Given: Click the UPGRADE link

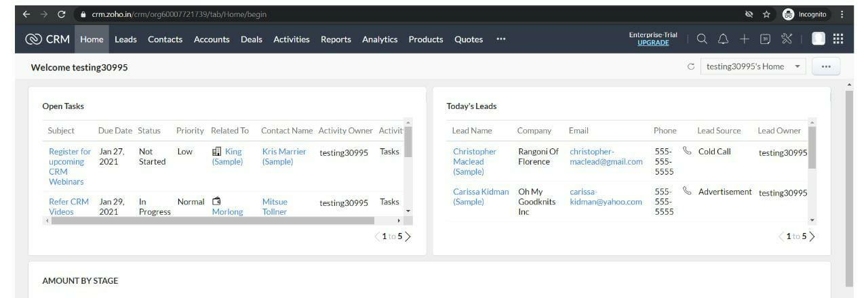Looking at the screenshot, I should tap(652, 43).
